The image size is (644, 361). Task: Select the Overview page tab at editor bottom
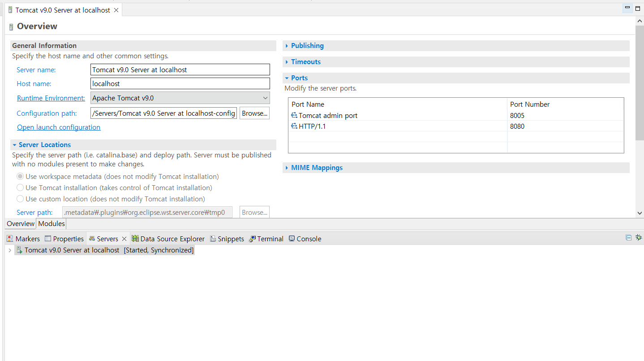point(21,223)
